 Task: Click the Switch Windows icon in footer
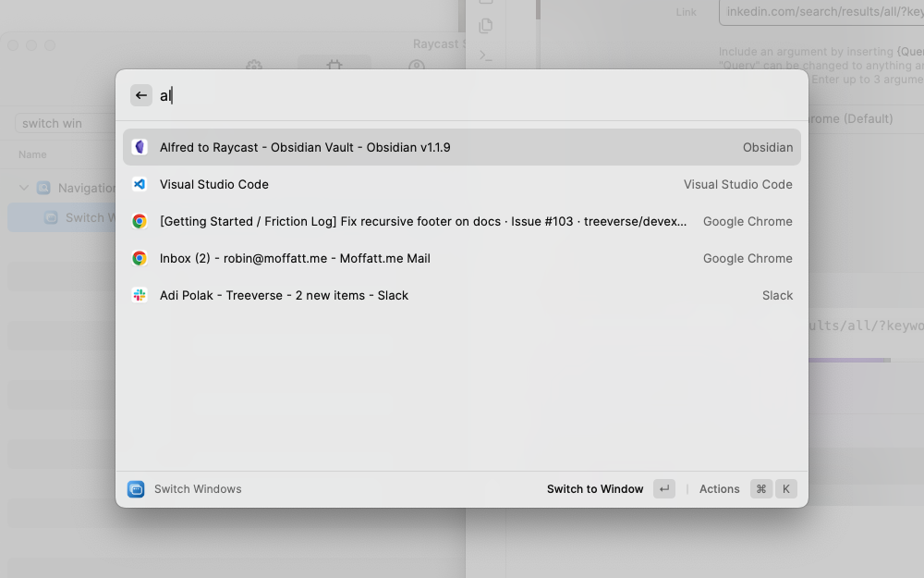click(136, 489)
